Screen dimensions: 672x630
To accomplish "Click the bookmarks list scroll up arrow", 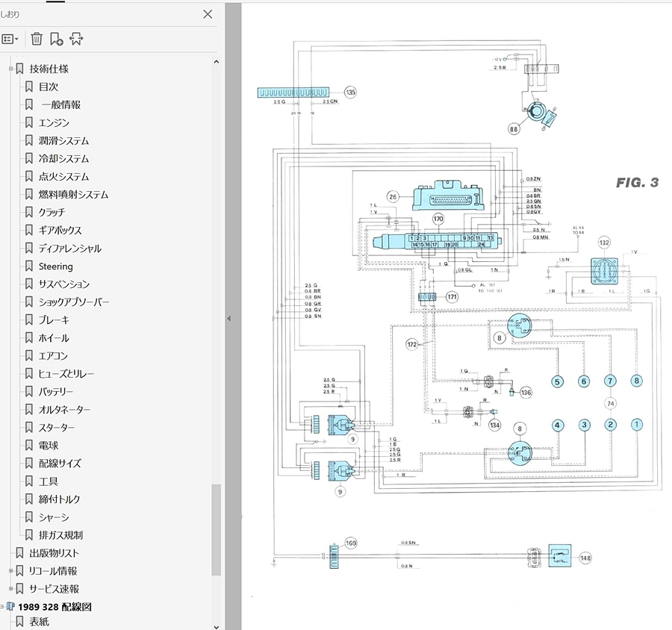I will (x=217, y=62).
